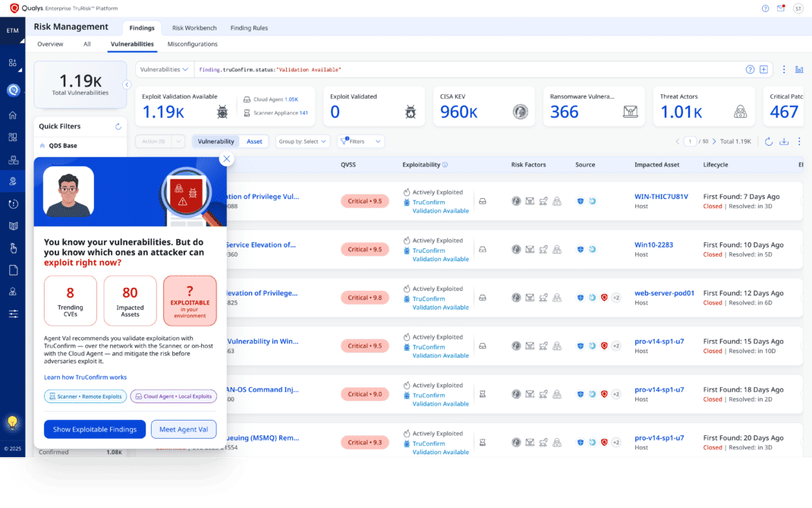Go to next page of results
This screenshot has width=812, height=508.
coord(714,141)
